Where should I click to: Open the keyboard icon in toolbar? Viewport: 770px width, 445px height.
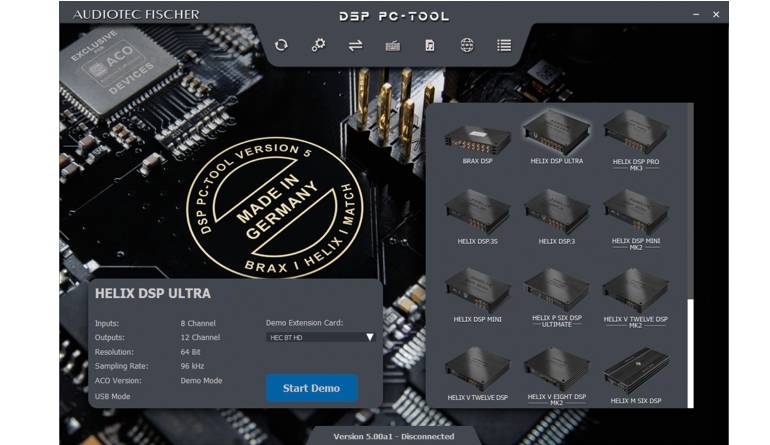click(392, 46)
